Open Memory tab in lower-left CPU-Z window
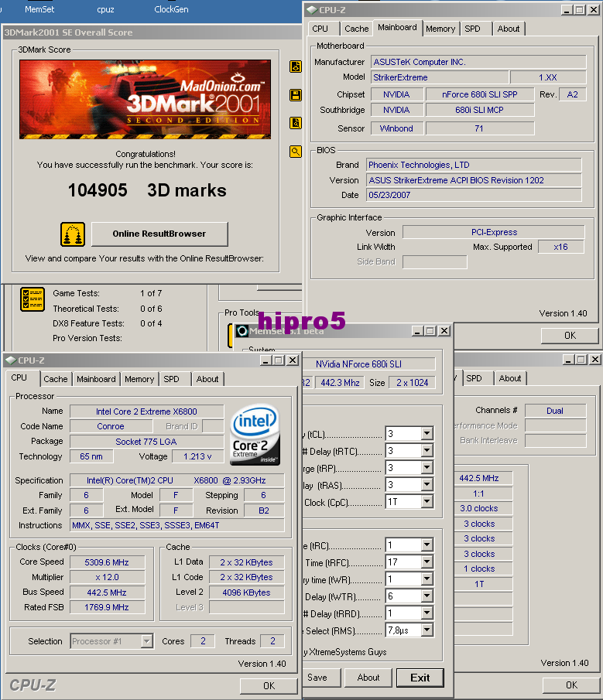Image resolution: width=603 pixels, height=700 pixels. coord(139,379)
